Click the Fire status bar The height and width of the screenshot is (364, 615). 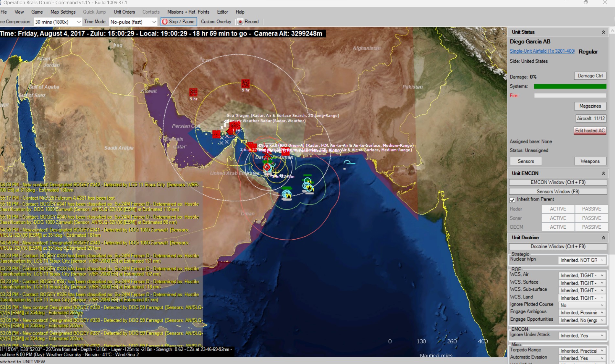click(570, 96)
